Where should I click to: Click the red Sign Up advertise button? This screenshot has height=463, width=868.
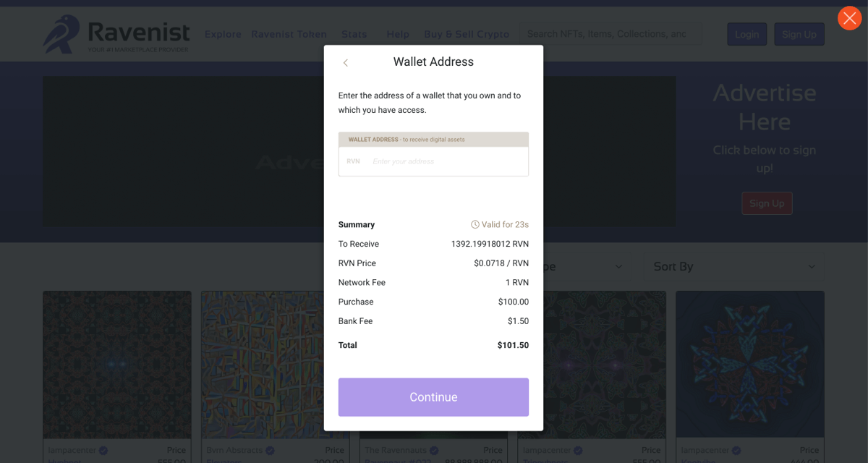click(x=767, y=203)
